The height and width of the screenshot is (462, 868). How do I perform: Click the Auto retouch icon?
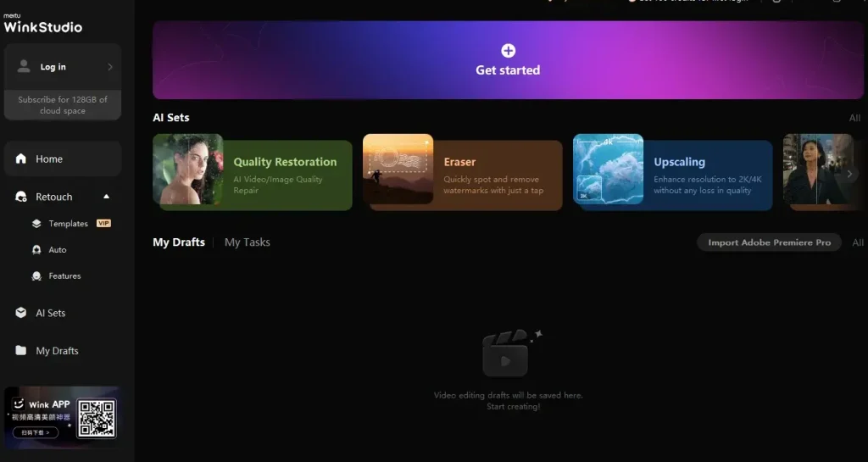[x=36, y=250]
